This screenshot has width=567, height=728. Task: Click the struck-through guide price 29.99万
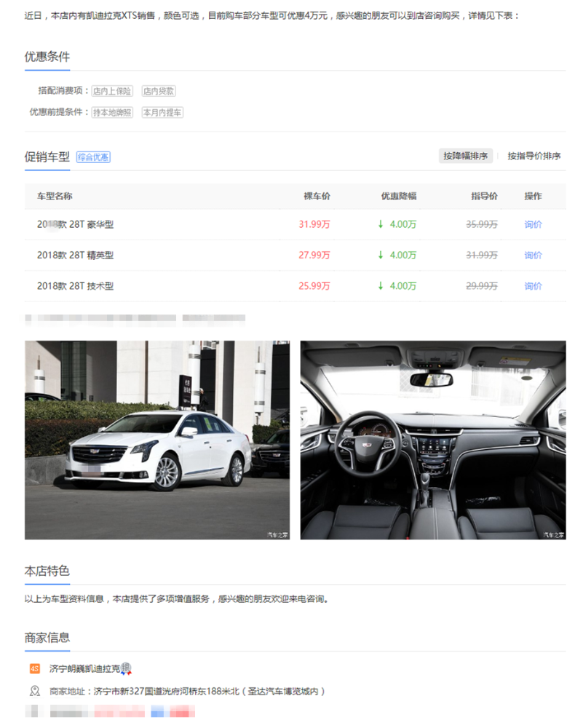coord(482,286)
